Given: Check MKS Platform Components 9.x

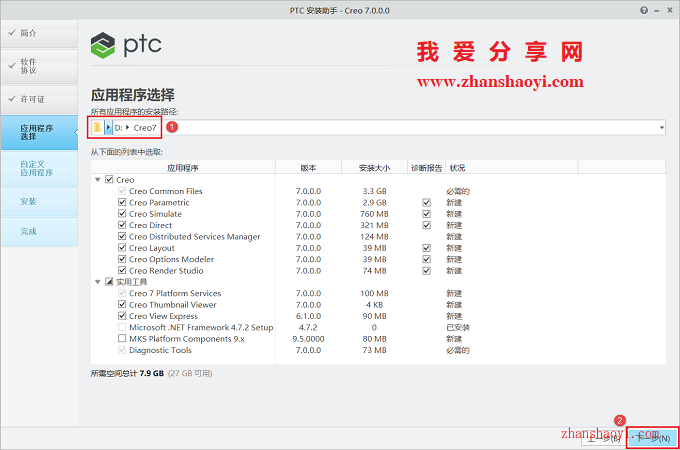Looking at the screenshot, I should 122,338.
